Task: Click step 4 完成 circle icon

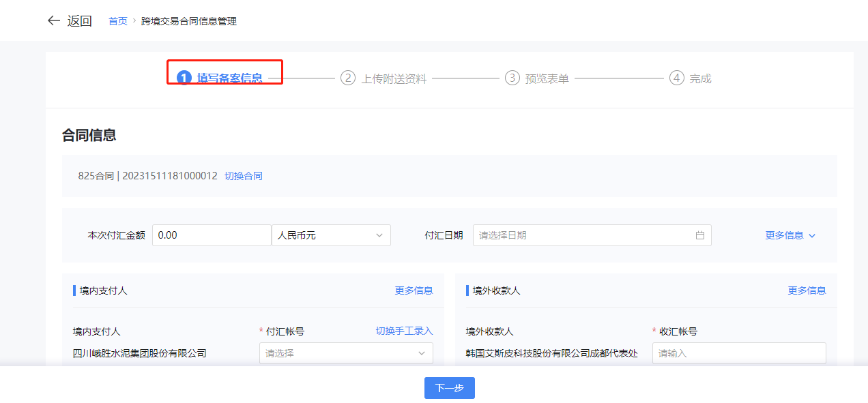Action: [676, 78]
